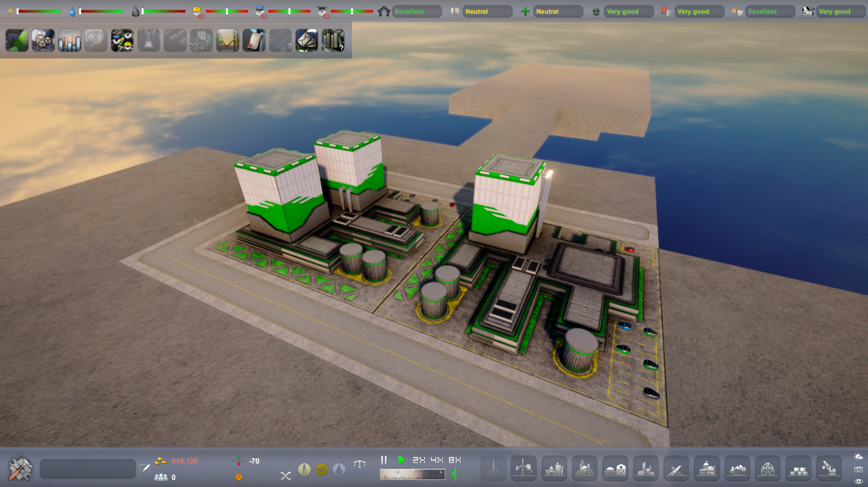The width and height of the screenshot is (868, 487).
Task: Open the resources boxes panel icon
Action: (43, 41)
